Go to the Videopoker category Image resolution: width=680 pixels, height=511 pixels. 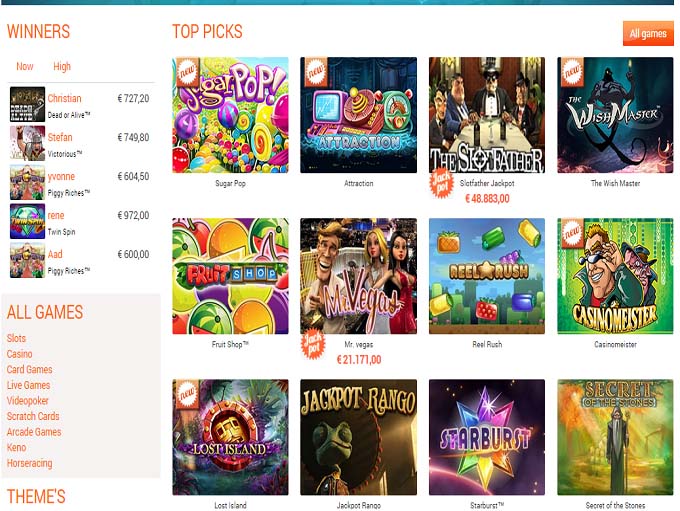click(27, 401)
